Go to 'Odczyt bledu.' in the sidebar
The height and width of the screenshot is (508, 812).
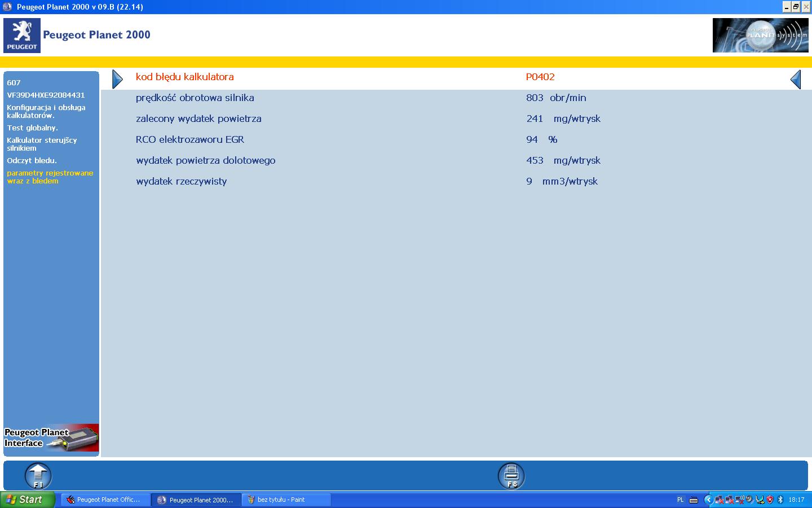(x=32, y=160)
